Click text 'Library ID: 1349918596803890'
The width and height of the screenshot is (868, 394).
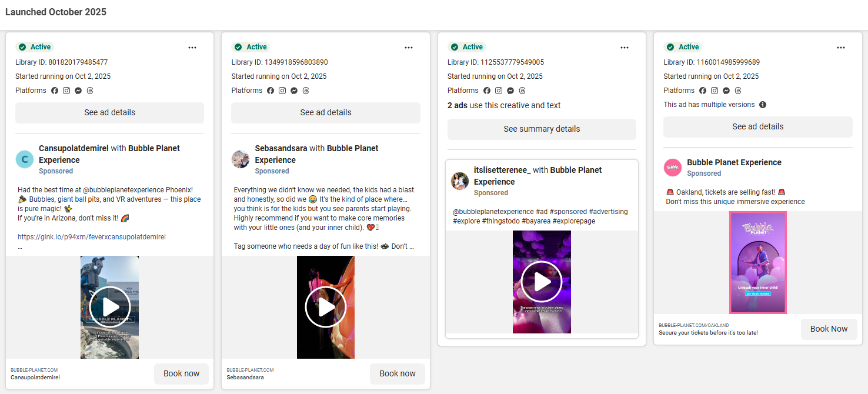pyautogui.click(x=280, y=62)
